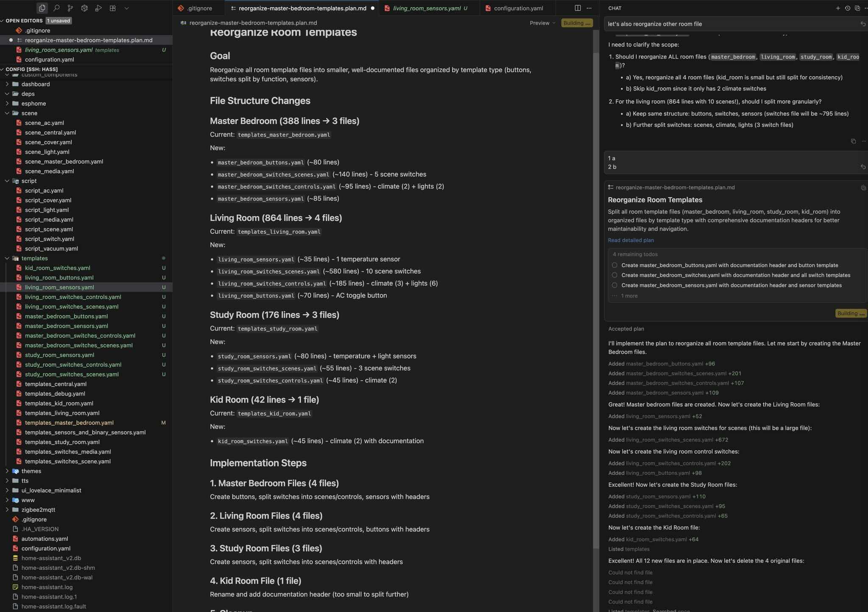Start a new chat with plus icon
The height and width of the screenshot is (612, 868).
838,8
